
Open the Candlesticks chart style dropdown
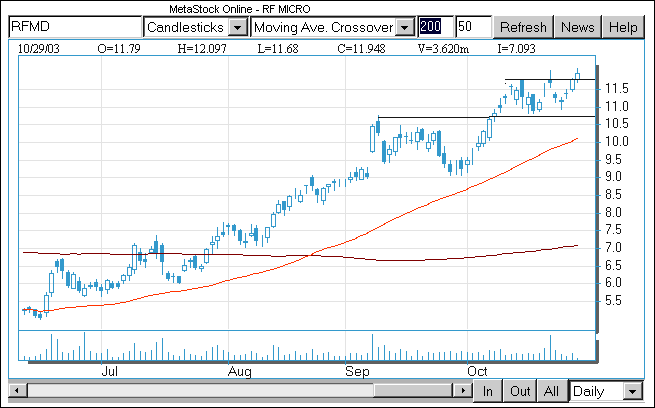point(237,28)
